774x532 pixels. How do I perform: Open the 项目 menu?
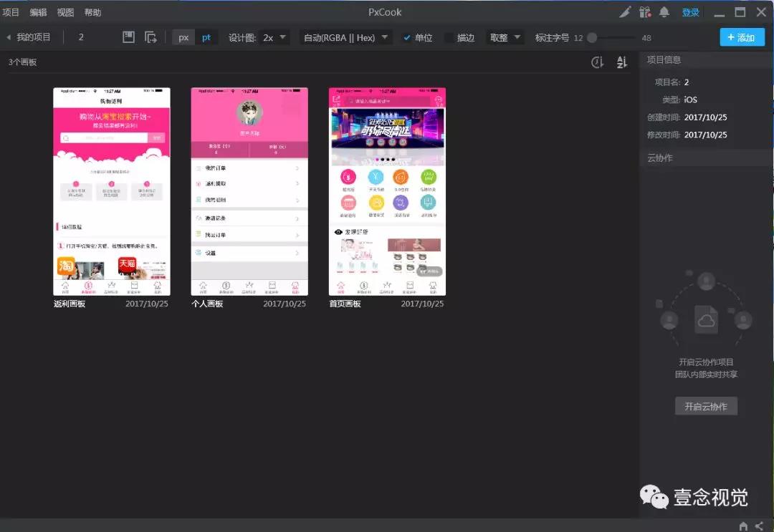tap(11, 12)
